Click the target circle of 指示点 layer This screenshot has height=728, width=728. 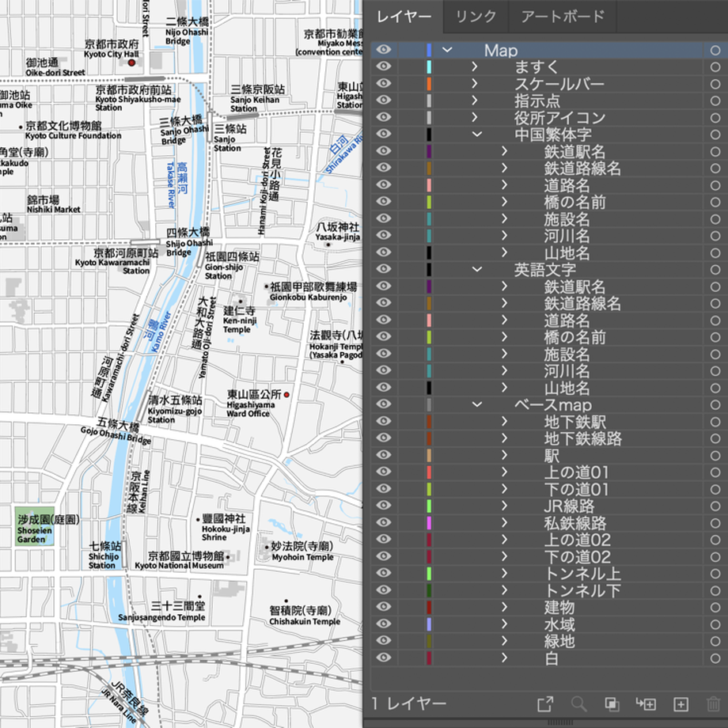(715, 100)
